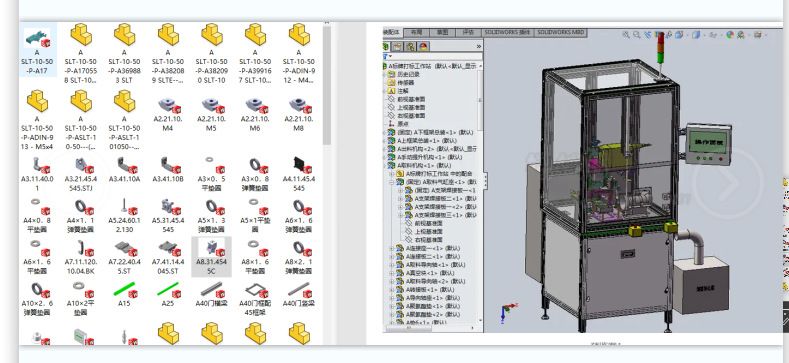The image size is (789, 363).
Task: Expand the A支架焊接板二<1> tree node
Action: [x=401, y=198]
